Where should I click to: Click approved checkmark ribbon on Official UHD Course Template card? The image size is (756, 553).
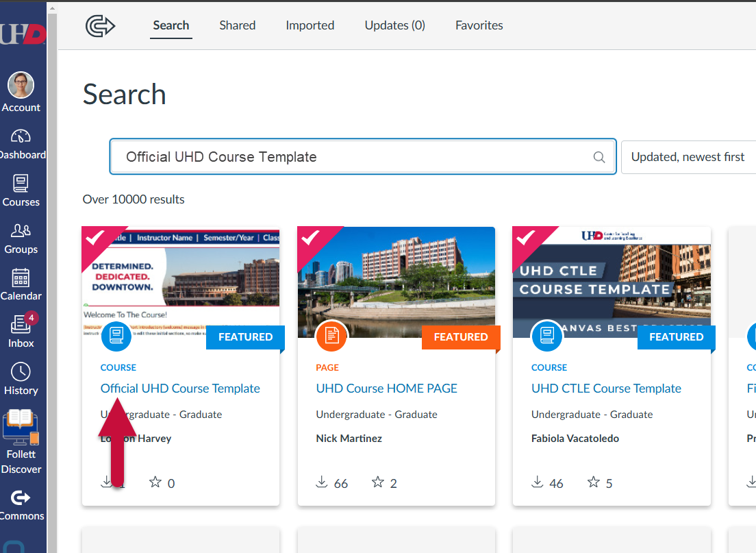coord(95,239)
